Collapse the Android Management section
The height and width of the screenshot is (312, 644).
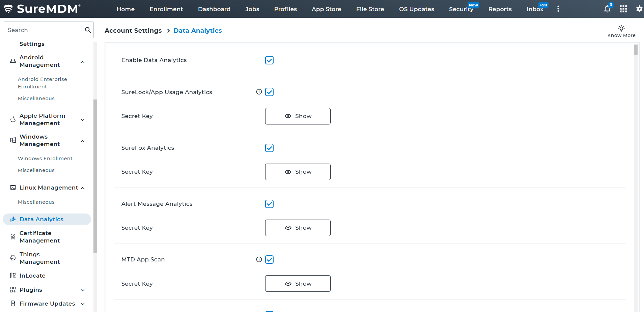pyautogui.click(x=83, y=62)
